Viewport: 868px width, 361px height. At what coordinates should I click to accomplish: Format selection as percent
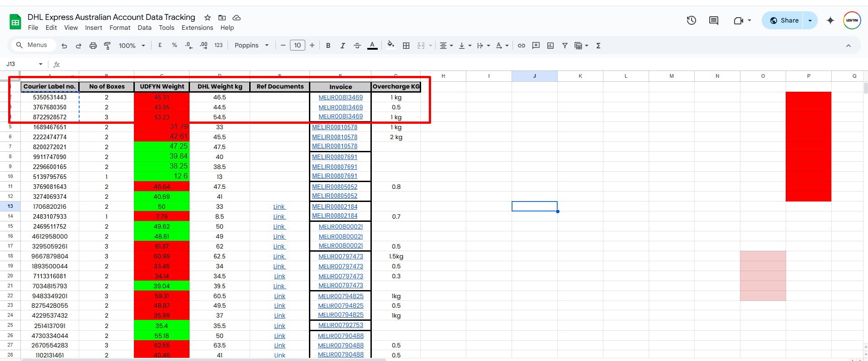click(x=174, y=45)
